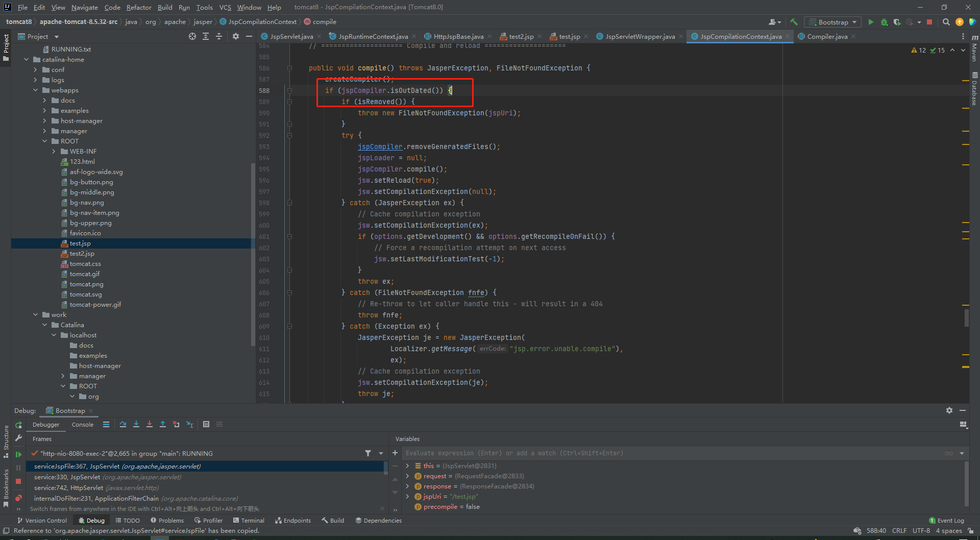Expand the conf folder
Viewport: 980px width, 540px height.
point(36,70)
